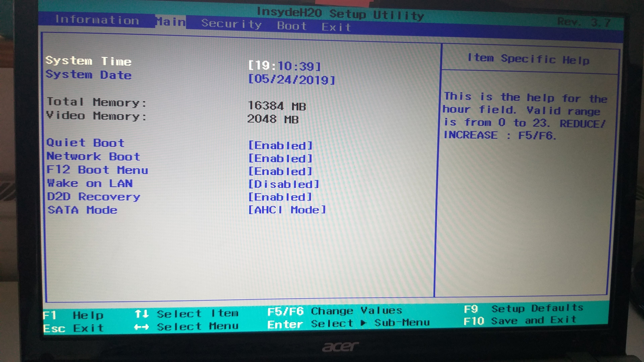Open the Boot tab
The height and width of the screenshot is (362, 644).
coord(292,26)
